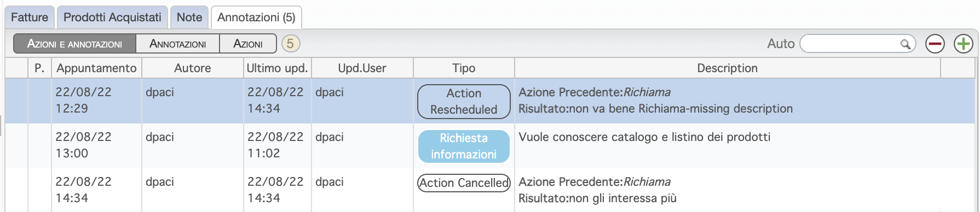Screen dimensions: 980x212
Task: Open the Fatture tab
Action: (x=30, y=17)
